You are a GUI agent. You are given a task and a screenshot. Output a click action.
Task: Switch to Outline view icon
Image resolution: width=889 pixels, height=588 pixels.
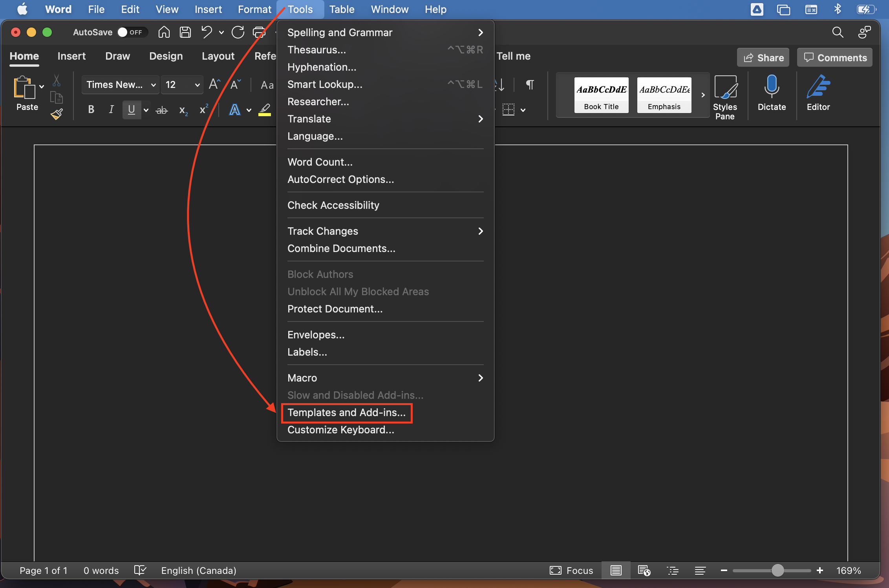coord(672,570)
